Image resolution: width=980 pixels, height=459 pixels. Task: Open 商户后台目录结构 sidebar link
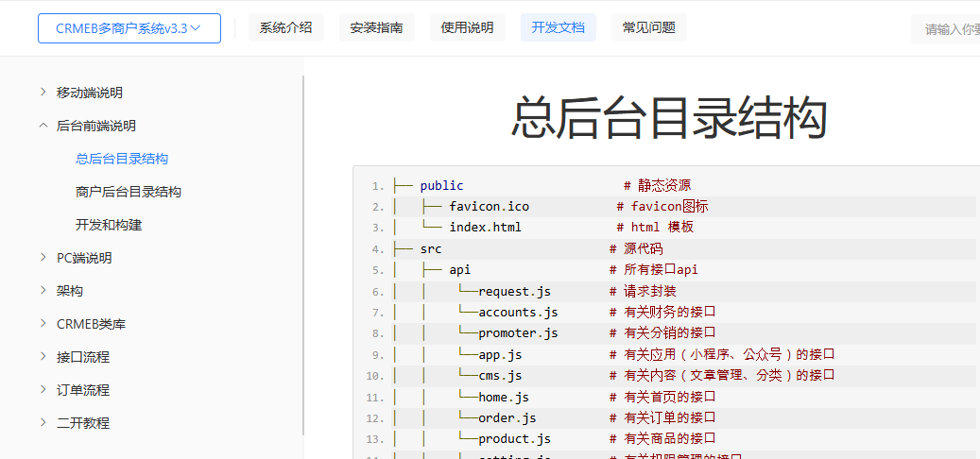[x=129, y=192]
